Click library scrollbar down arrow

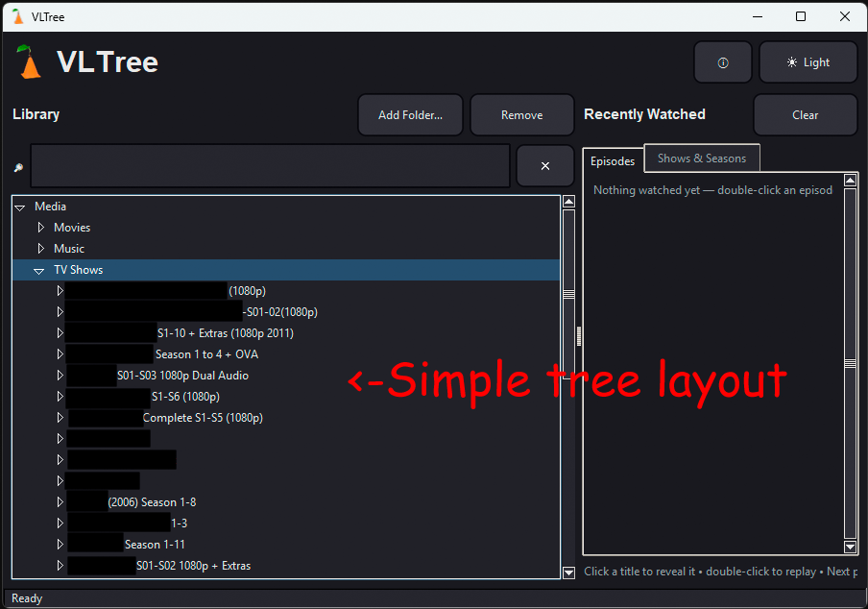pyautogui.click(x=568, y=572)
